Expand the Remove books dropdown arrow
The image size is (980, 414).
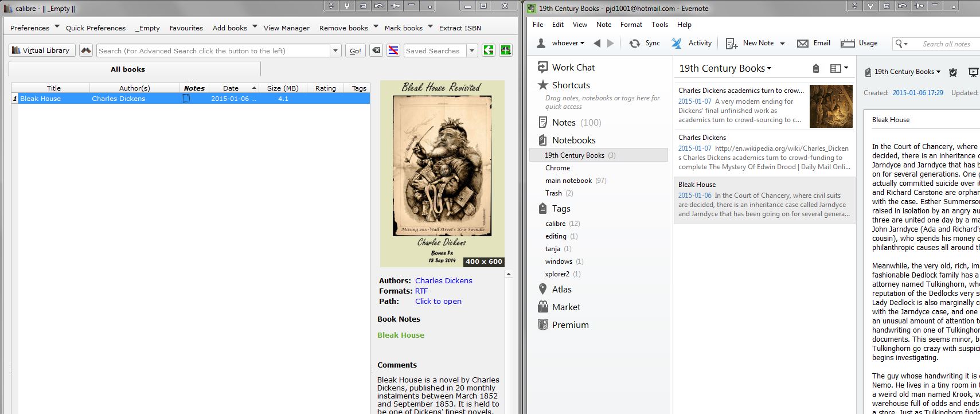click(376, 26)
